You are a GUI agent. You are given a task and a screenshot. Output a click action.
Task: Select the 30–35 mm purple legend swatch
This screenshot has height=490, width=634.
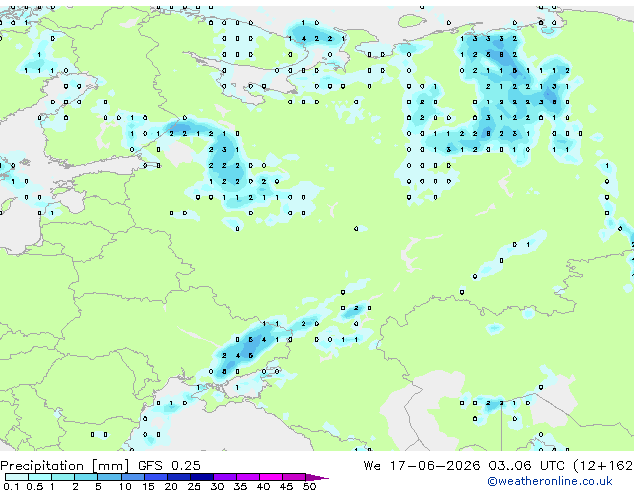(x=224, y=477)
